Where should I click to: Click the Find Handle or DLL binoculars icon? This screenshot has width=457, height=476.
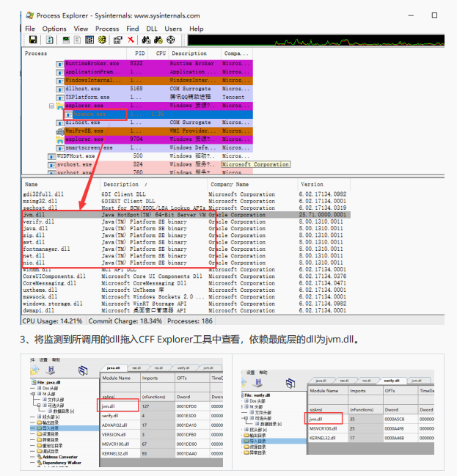pos(146,40)
